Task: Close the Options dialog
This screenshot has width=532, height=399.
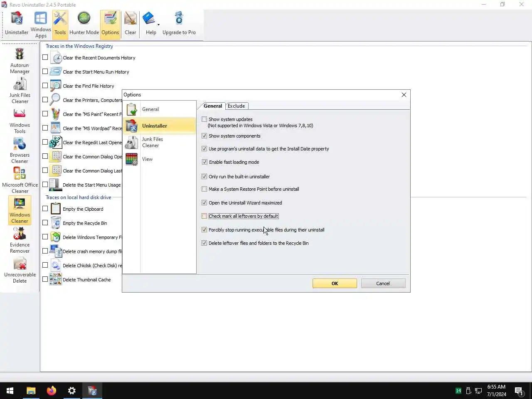Action: tap(404, 95)
